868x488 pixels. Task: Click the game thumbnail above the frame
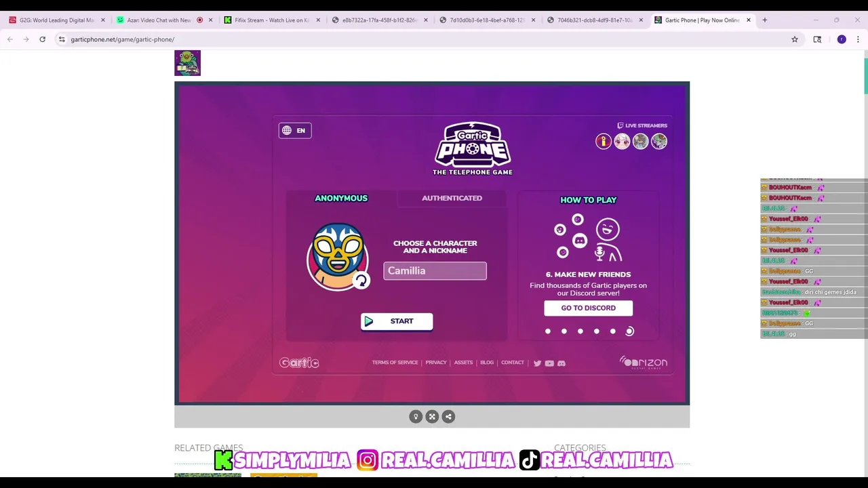point(188,63)
